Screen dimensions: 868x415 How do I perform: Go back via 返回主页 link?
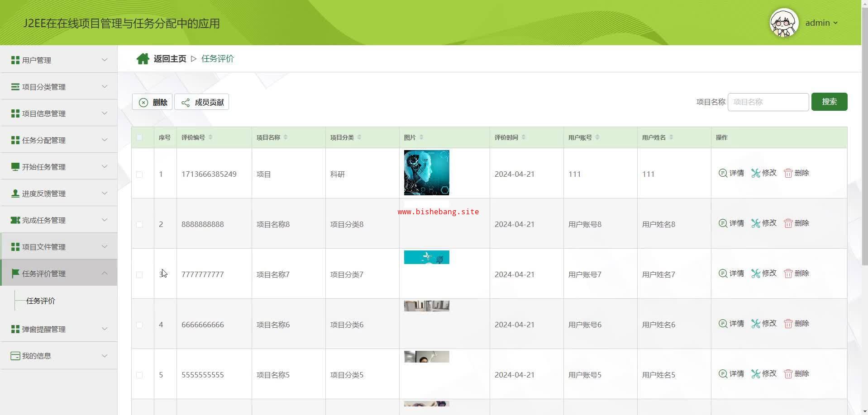[170, 59]
